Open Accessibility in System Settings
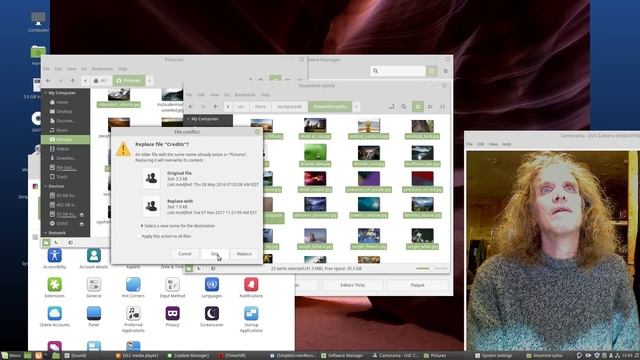The height and width of the screenshot is (360, 640). tap(54, 259)
